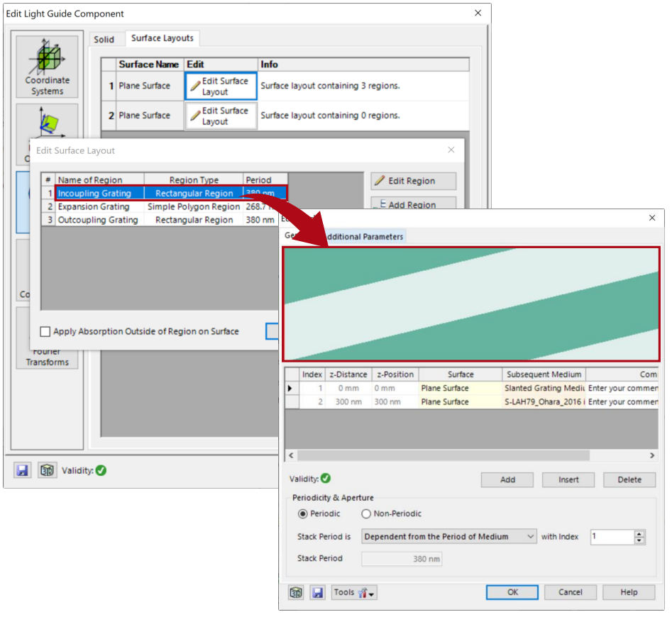Switch to the Additional Parameters tab
The height and width of the screenshot is (617, 672).
click(x=363, y=236)
